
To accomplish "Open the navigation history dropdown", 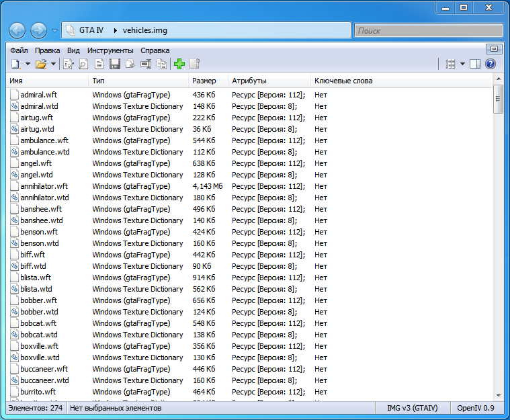I will (x=54, y=31).
